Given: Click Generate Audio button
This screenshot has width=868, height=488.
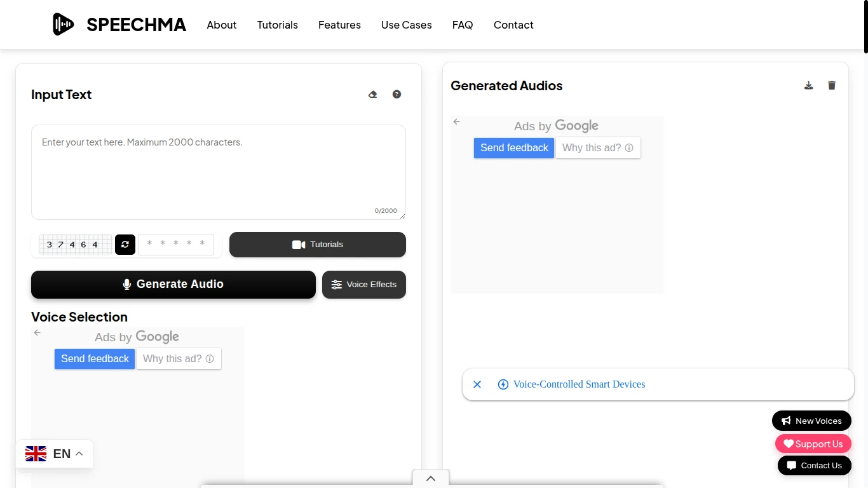Looking at the screenshot, I should coord(173,284).
